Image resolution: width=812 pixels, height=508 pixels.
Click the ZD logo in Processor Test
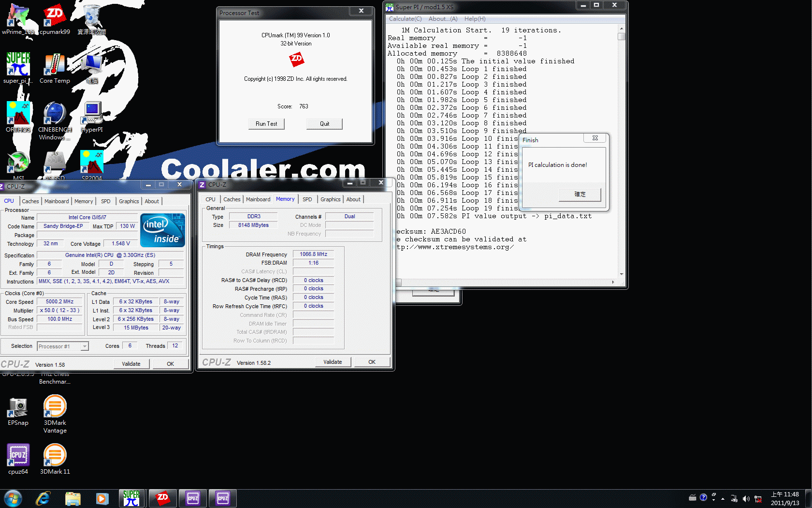point(296,60)
